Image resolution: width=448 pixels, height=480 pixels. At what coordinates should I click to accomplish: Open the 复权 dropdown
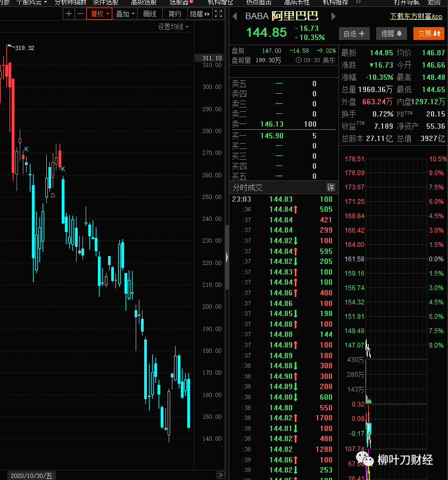99,14
